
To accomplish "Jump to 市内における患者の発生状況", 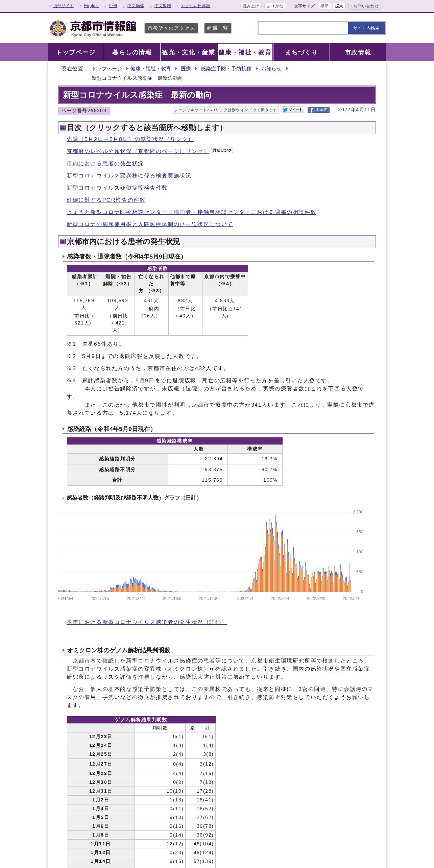I will 105,164.
